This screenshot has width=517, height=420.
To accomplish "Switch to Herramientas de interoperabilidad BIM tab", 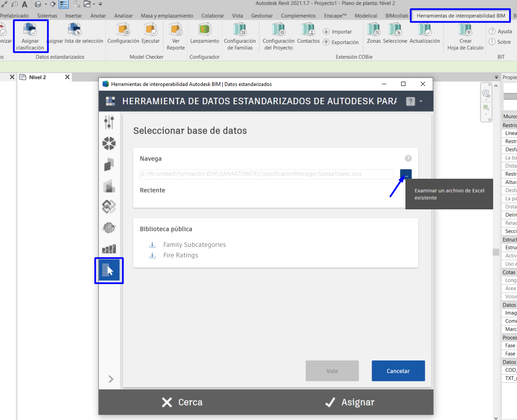I will pyautogui.click(x=461, y=16).
